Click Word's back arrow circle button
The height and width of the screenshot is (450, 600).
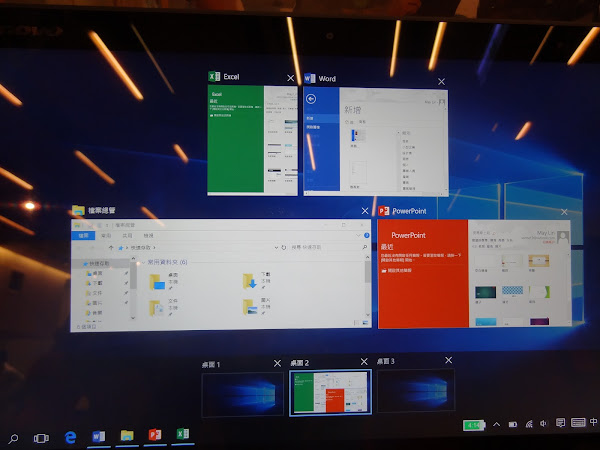(x=311, y=99)
